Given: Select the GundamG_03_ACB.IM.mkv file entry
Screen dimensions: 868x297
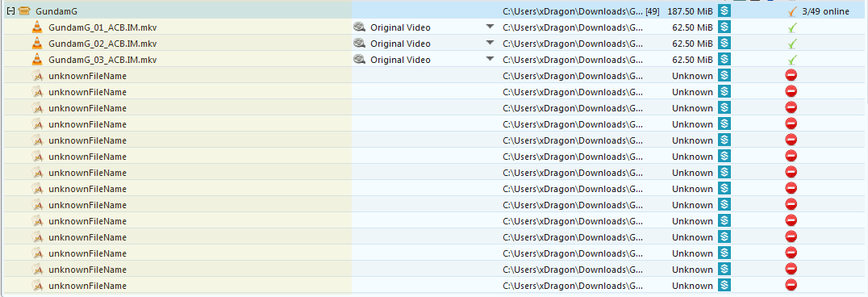Looking at the screenshot, I should (102, 60).
